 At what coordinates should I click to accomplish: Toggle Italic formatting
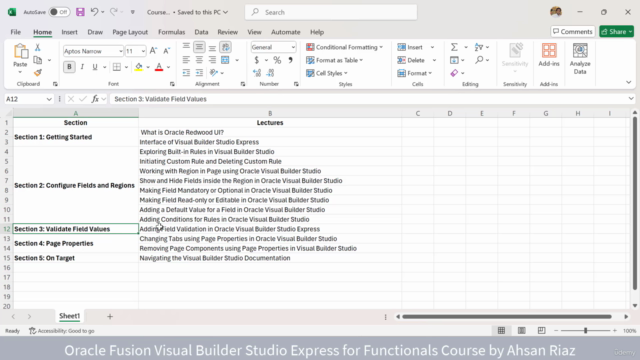click(x=82, y=67)
